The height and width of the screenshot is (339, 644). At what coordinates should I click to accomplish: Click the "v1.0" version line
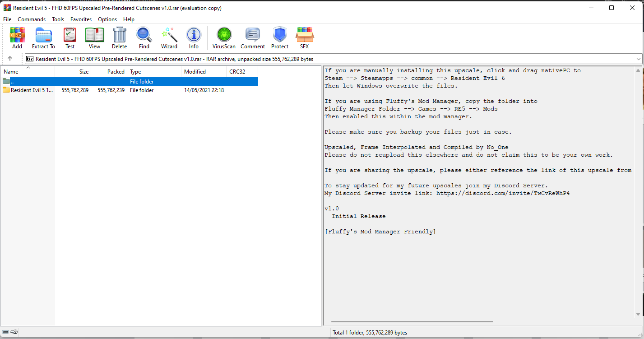[332, 209]
